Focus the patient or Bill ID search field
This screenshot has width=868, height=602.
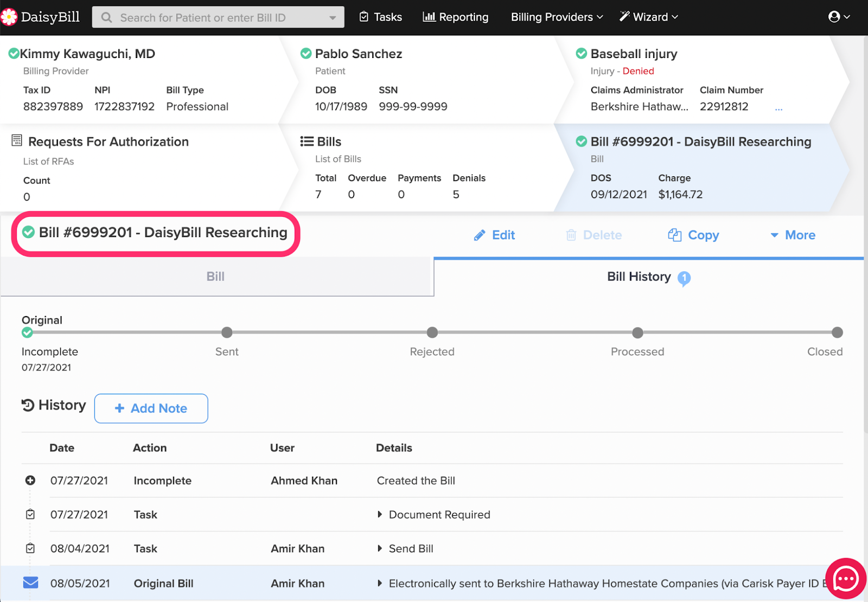pos(218,17)
